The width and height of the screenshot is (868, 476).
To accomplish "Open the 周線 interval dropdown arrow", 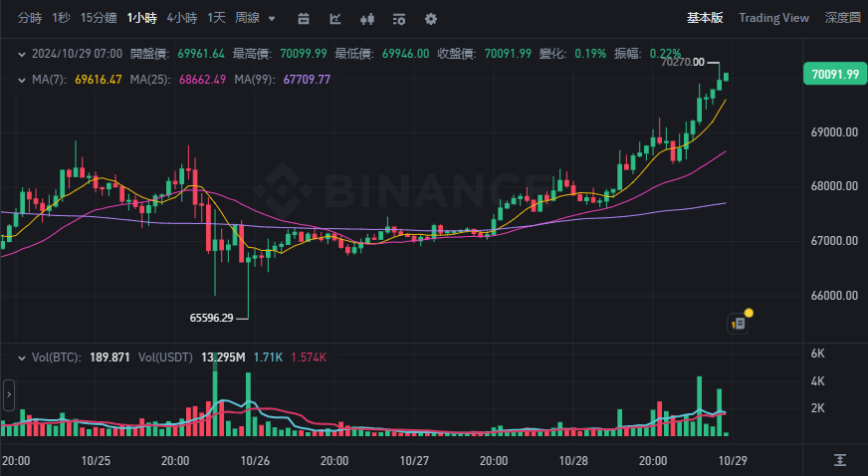I will [x=272, y=18].
